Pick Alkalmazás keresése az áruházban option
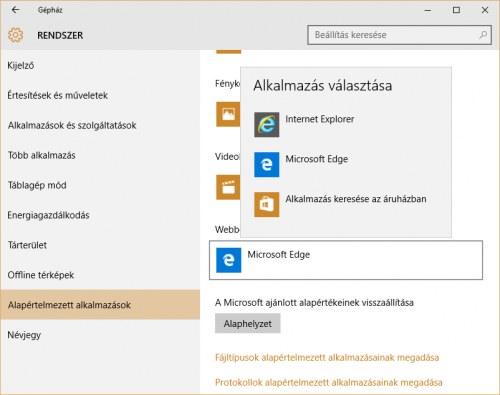 coord(356,199)
